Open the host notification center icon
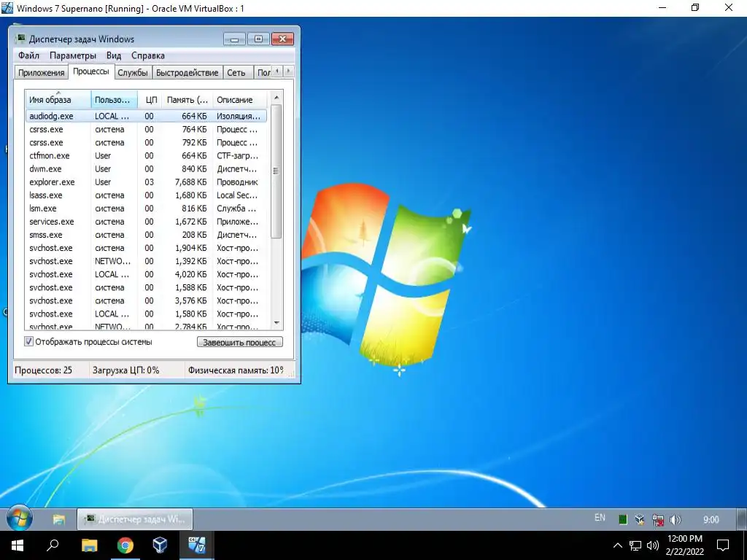747x560 pixels. (723, 545)
